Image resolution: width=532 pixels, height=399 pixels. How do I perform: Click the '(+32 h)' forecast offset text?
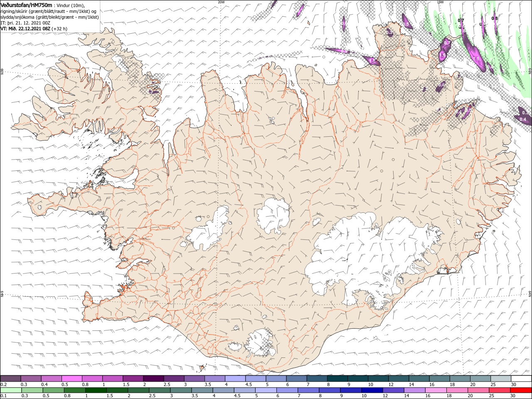59,29
